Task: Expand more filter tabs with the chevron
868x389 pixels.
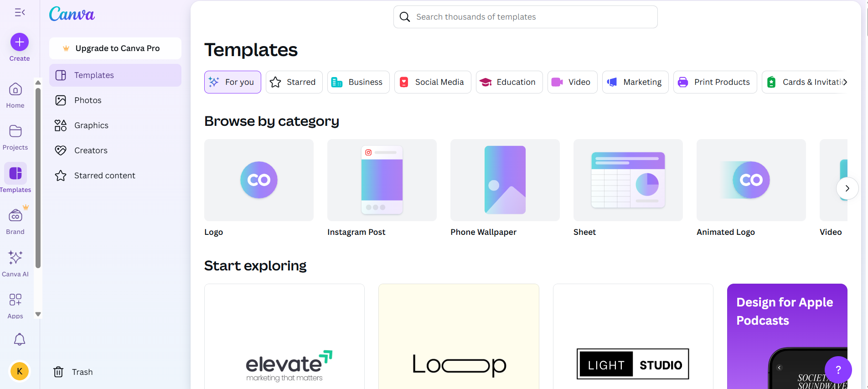Action: click(x=845, y=82)
